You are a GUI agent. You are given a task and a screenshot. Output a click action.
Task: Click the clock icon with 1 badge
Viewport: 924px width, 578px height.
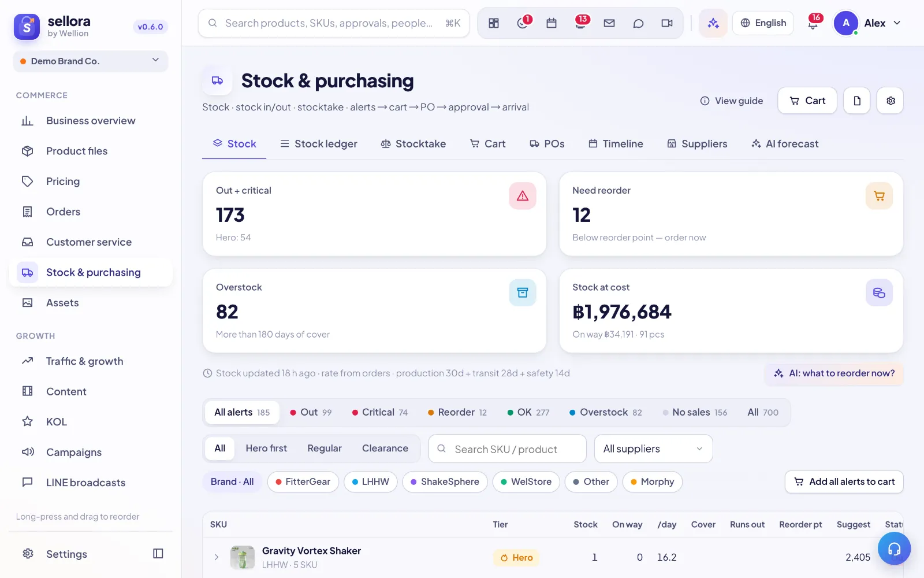[523, 23]
